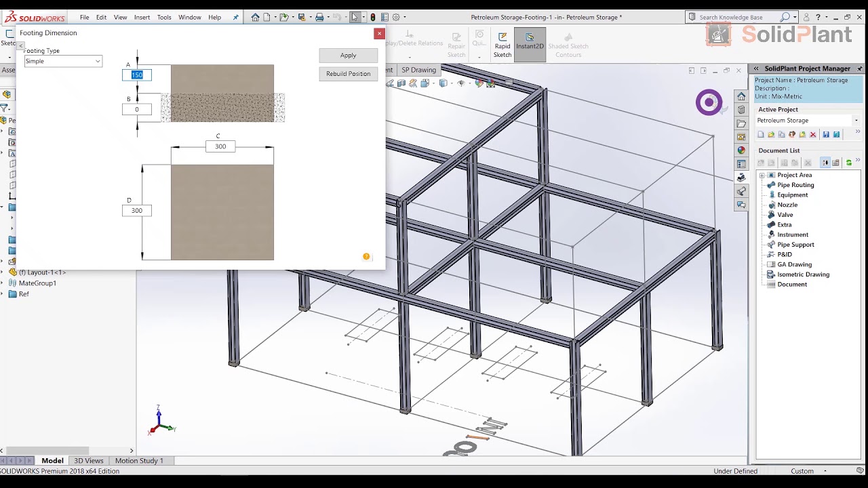This screenshot has height=488, width=868.
Task: Open the Edit menu
Action: click(x=101, y=17)
